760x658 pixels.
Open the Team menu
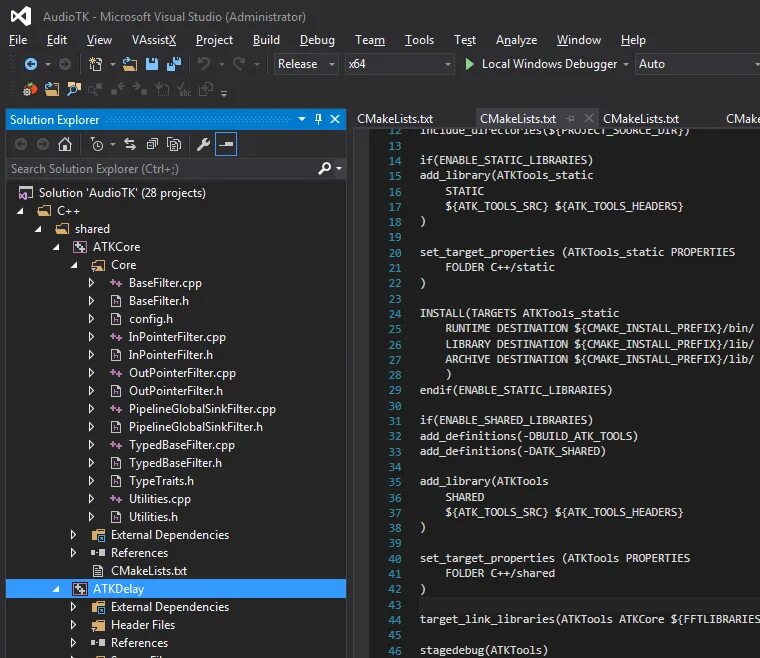[370, 40]
